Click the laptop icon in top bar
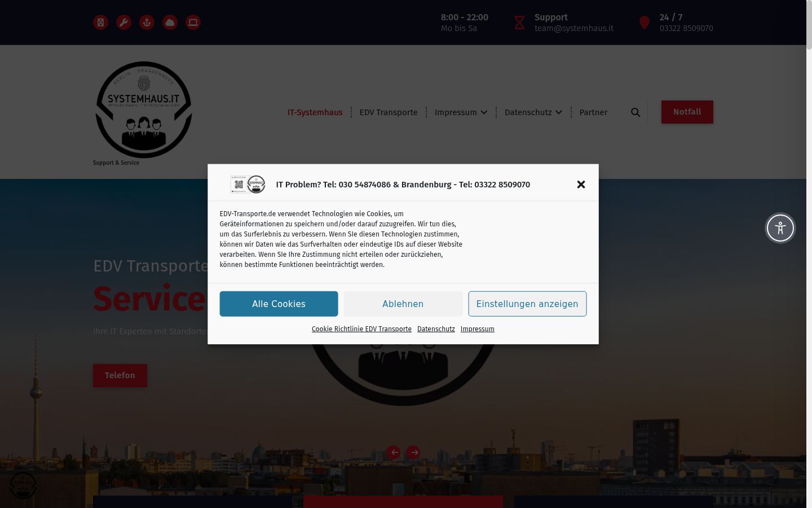The width and height of the screenshot is (812, 508). click(x=193, y=23)
